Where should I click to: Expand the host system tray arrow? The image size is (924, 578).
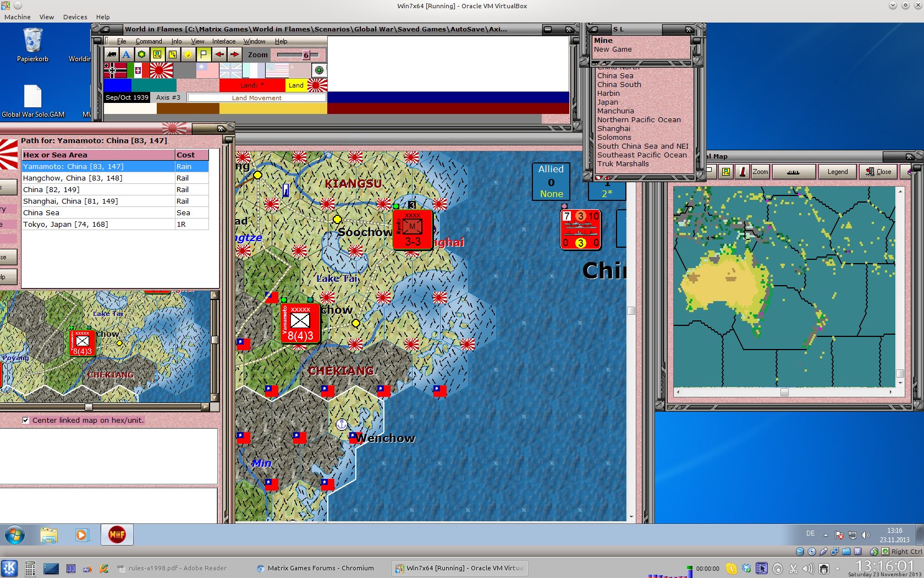[838, 568]
